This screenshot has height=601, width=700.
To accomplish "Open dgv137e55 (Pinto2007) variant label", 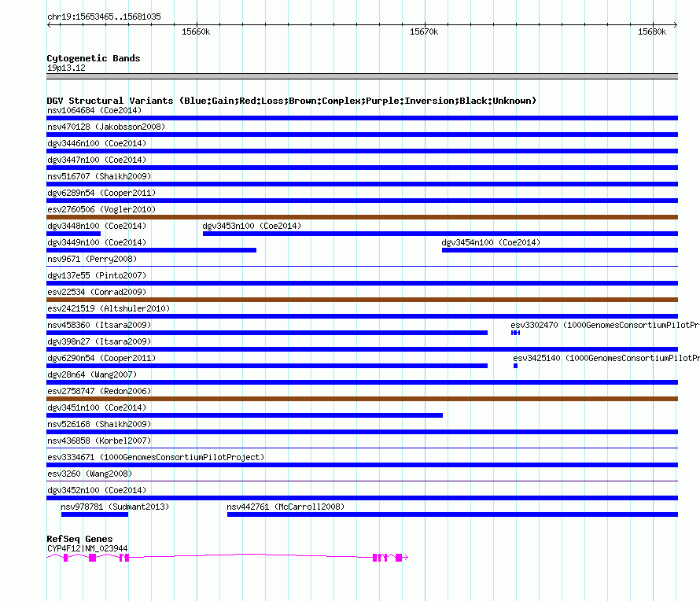I will click(97, 275).
